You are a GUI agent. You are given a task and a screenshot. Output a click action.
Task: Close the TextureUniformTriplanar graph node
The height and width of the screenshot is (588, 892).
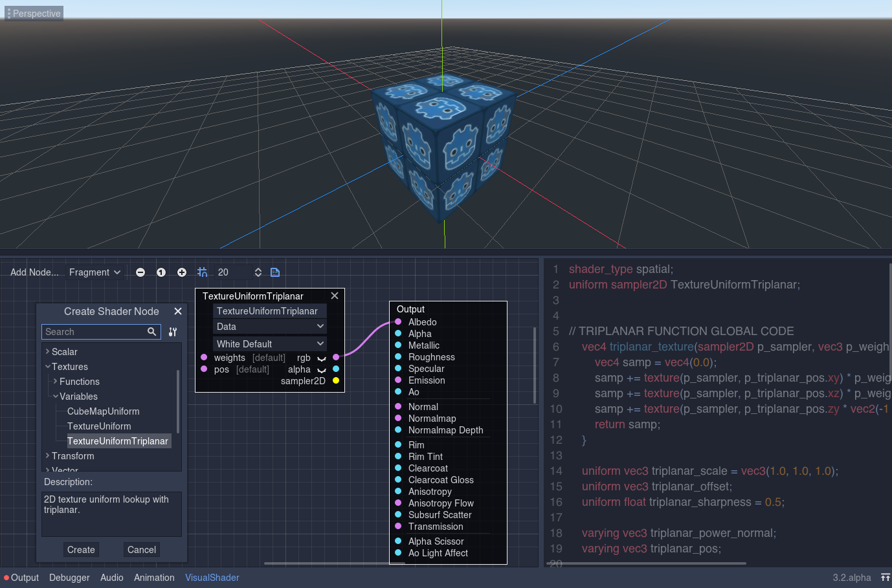click(335, 296)
